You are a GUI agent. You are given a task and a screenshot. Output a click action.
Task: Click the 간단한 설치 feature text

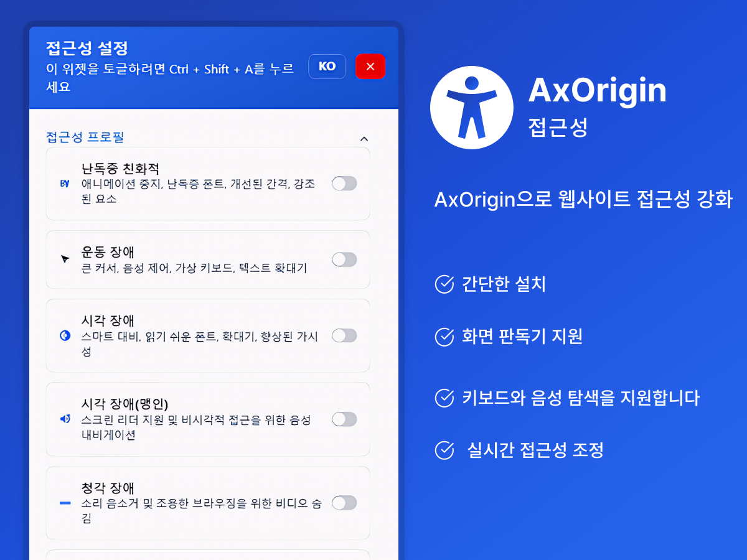pos(504,284)
